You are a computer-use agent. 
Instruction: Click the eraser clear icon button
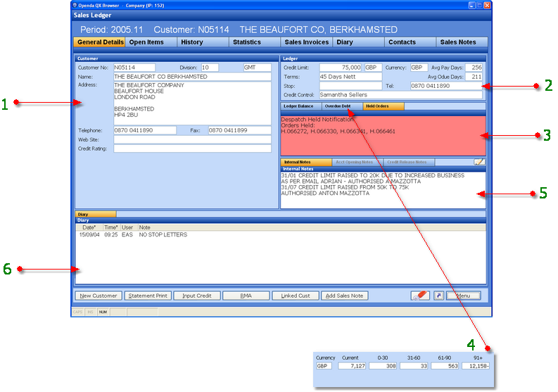point(420,296)
